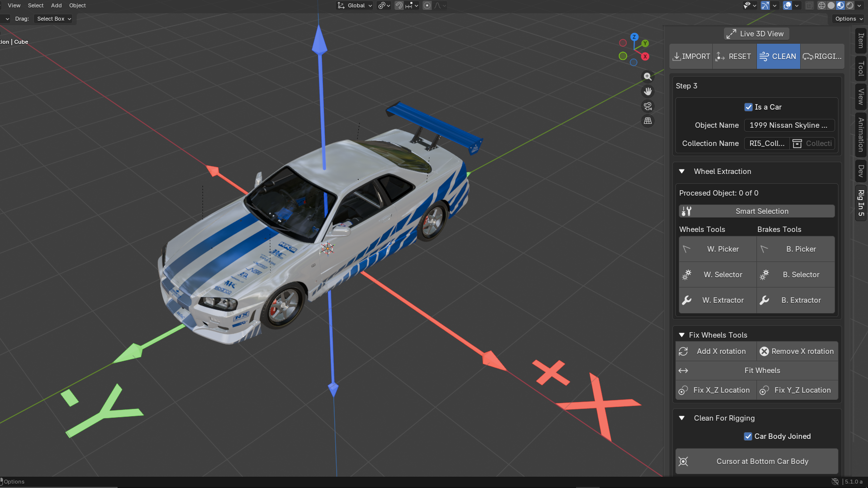The height and width of the screenshot is (488, 868).
Task: Open the Options dropdown
Action: click(849, 19)
